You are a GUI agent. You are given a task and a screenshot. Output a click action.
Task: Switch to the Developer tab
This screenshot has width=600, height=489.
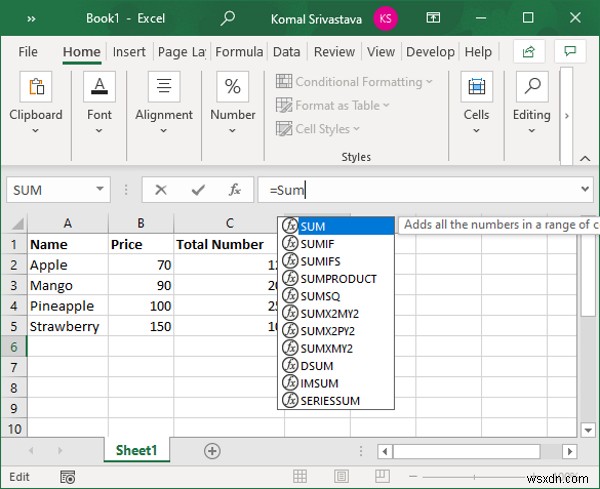point(430,52)
